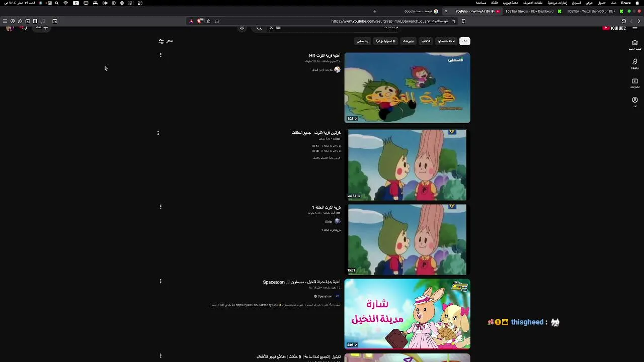Switch to ICETEA Watch the VOD tab
The height and width of the screenshot is (362, 644).
594,11
